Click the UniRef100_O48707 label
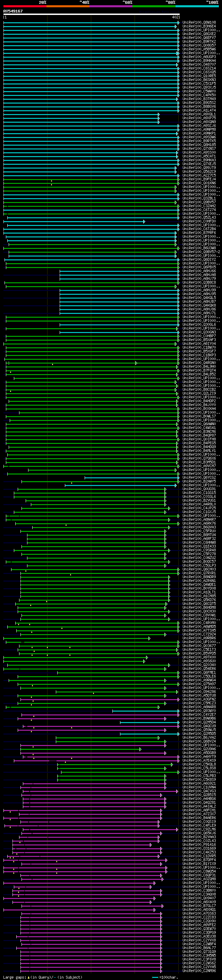Image resolution: width=222 pixels, height=980 pixels. tap(199, 64)
